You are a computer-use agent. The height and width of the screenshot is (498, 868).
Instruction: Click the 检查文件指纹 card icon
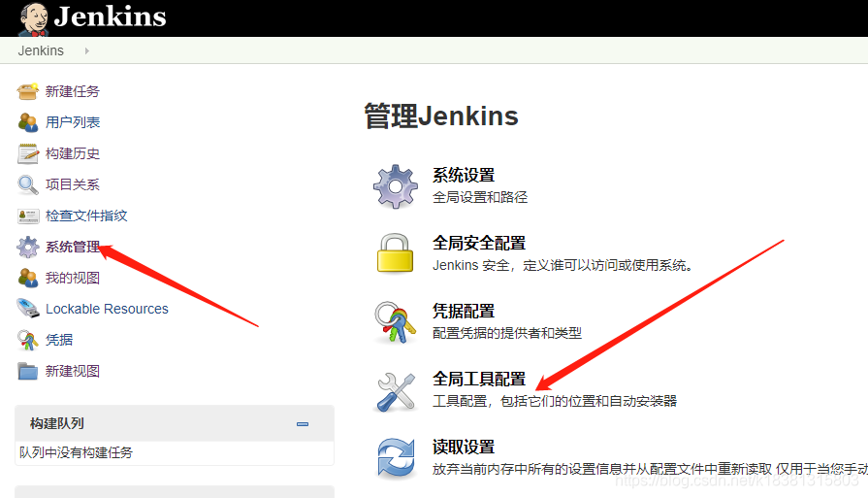tap(28, 216)
